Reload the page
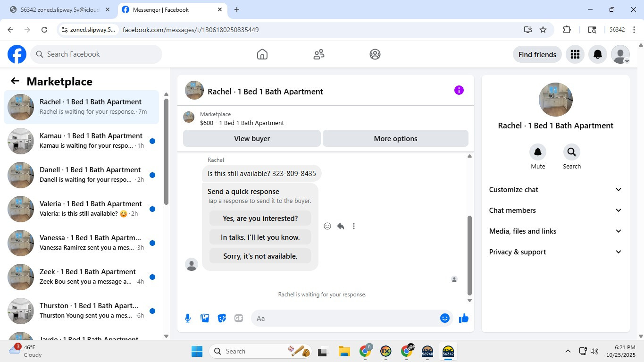644x362 pixels. coord(44,30)
